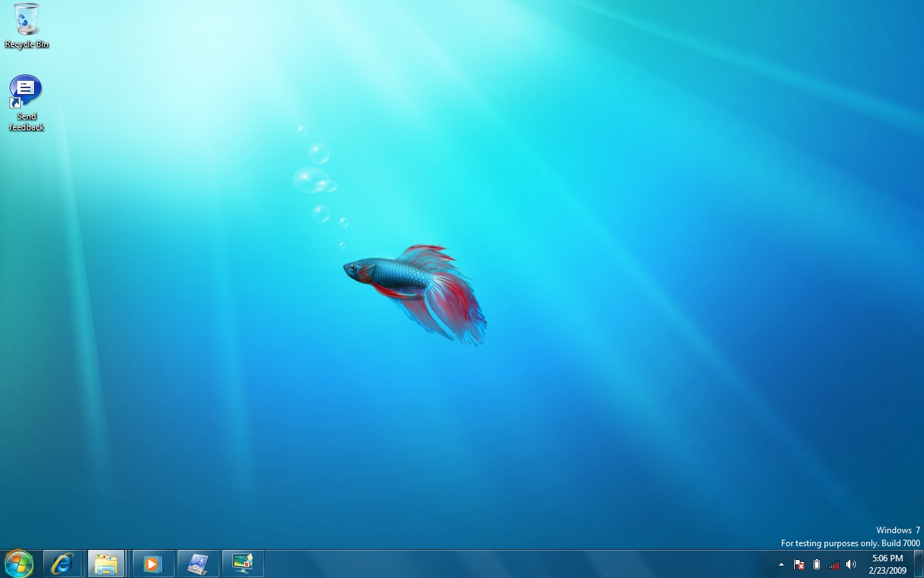The width and height of the screenshot is (924, 578).
Task: Click the Show desktop bar at taskbar end
Action: pos(918,564)
